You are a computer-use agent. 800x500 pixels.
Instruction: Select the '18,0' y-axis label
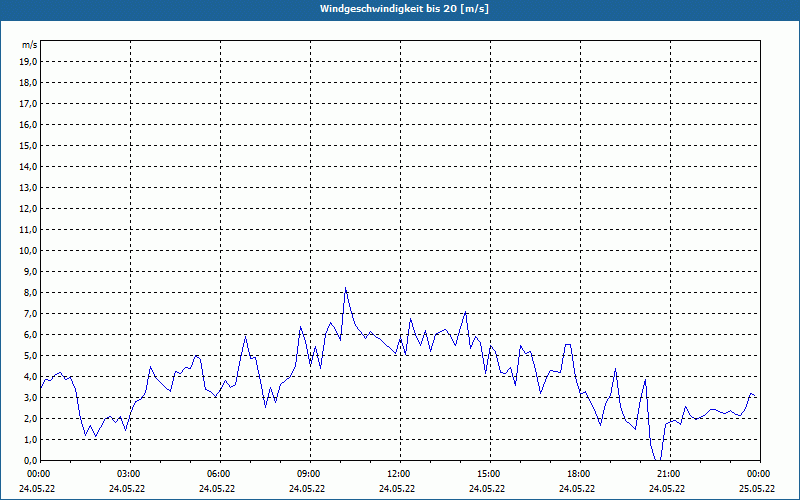[x=28, y=83]
